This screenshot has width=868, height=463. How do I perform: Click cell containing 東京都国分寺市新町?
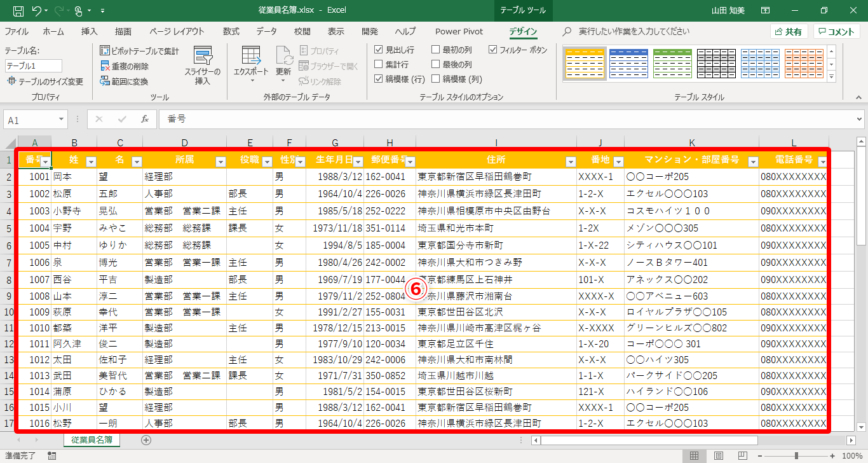point(496,245)
